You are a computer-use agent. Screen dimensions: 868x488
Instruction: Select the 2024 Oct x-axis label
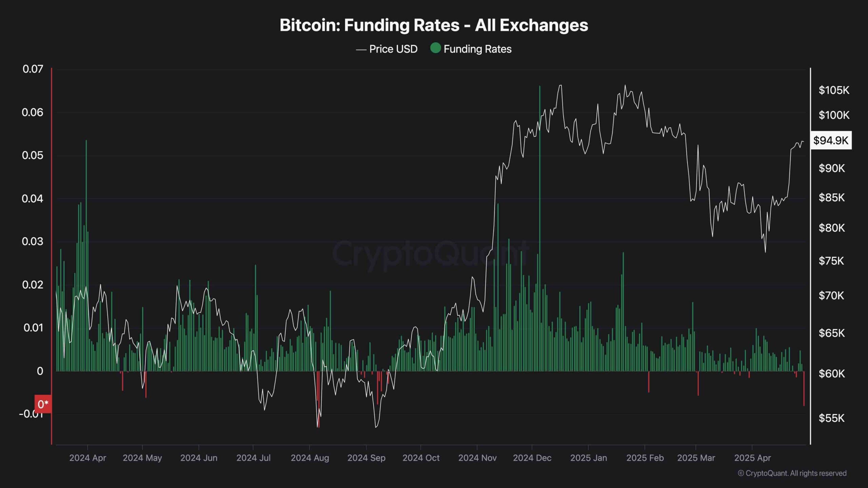[421, 458]
